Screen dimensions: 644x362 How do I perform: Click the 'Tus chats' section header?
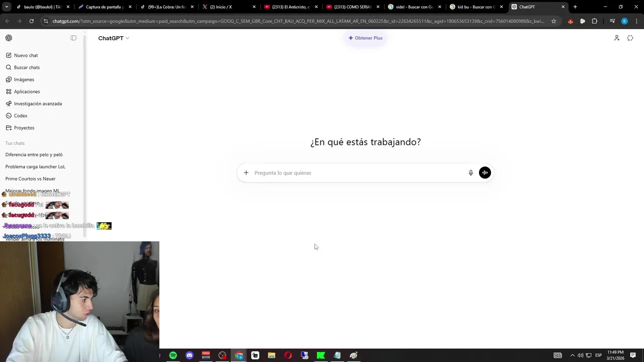coord(15,143)
